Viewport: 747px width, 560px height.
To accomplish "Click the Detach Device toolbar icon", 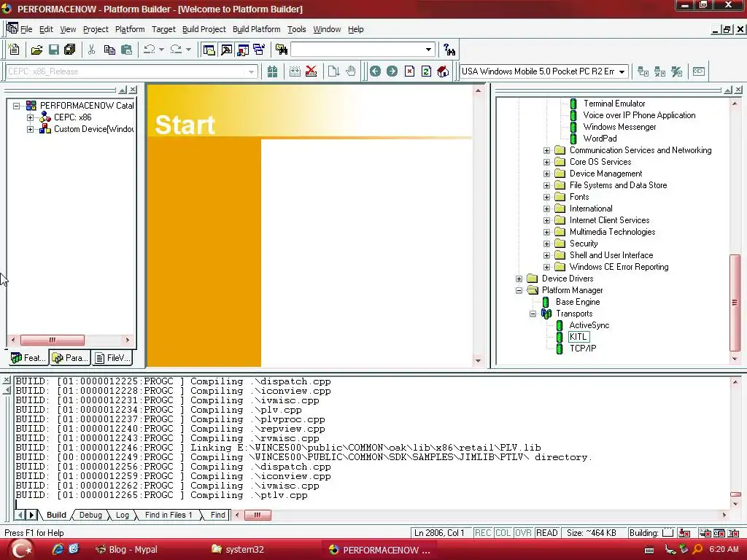I will click(659, 71).
